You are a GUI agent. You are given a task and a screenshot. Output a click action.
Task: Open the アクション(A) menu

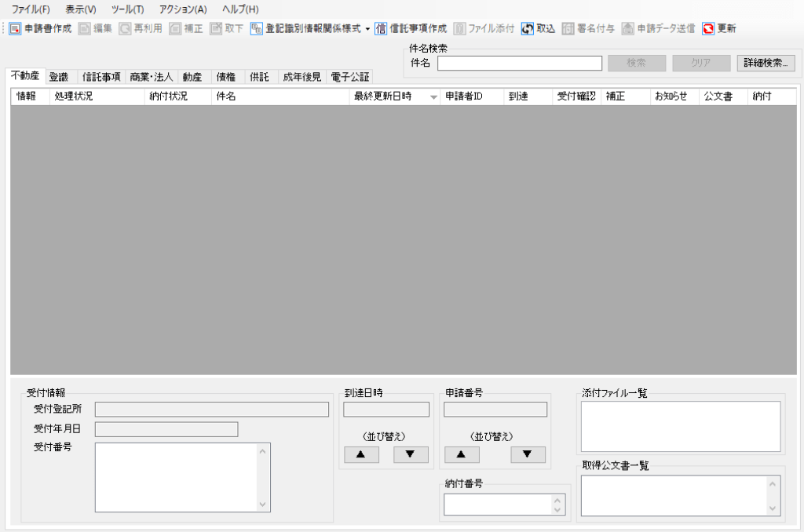pyautogui.click(x=183, y=9)
